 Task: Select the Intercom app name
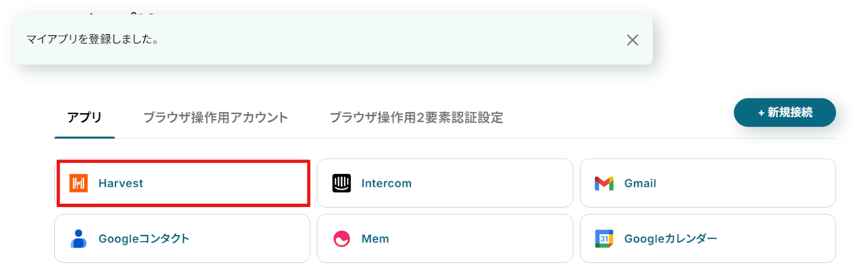tap(386, 184)
